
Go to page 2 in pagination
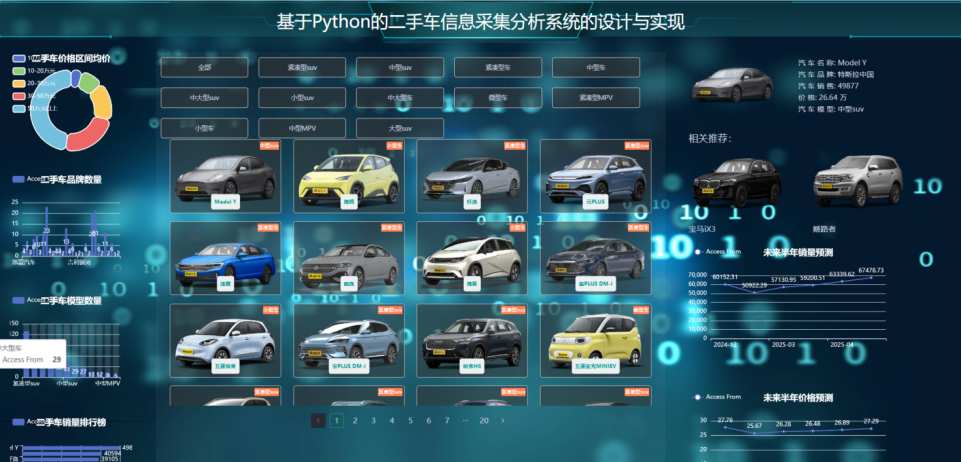click(355, 420)
